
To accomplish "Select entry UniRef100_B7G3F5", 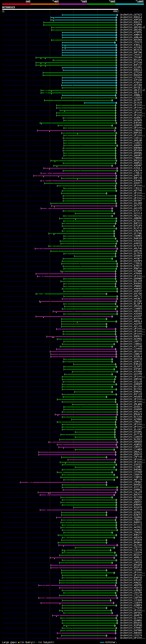I will coord(131,226).
